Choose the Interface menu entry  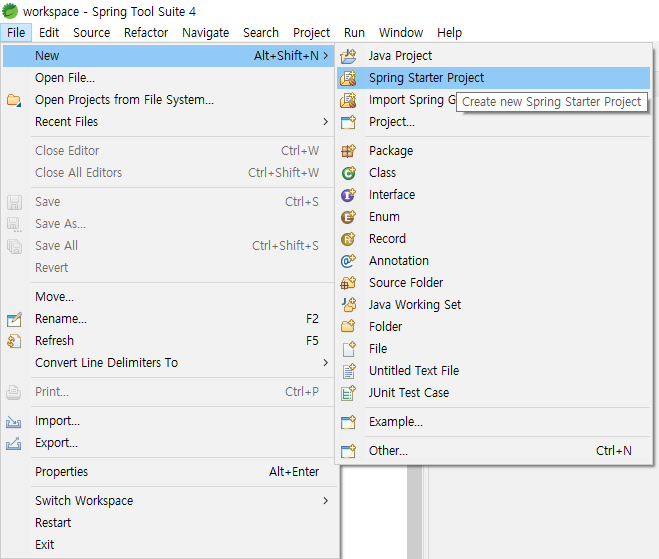click(493, 195)
